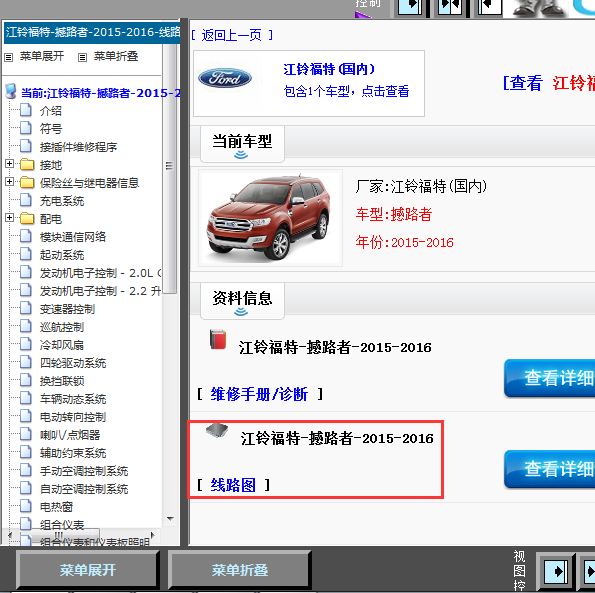Screen dimensions: 595x593
Task: Click the red book icon for repair manual
Action: click(x=218, y=339)
